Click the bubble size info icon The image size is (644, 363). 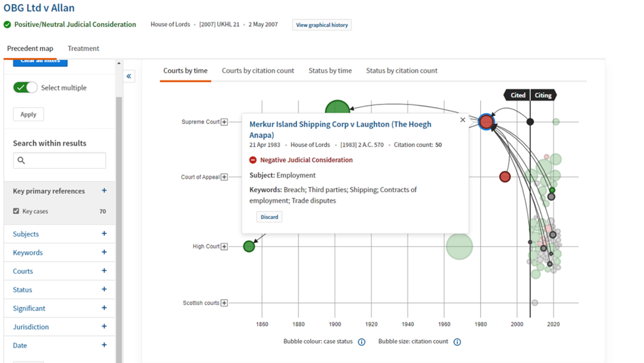457,342
